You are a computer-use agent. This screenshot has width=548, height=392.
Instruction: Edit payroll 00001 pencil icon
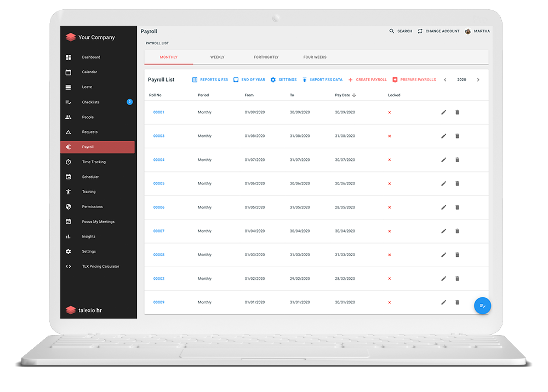(443, 112)
